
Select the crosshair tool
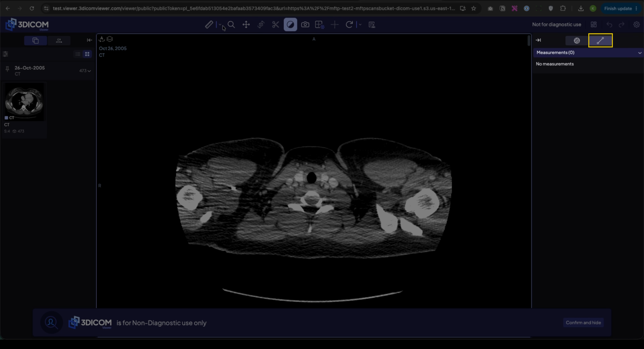tap(334, 24)
